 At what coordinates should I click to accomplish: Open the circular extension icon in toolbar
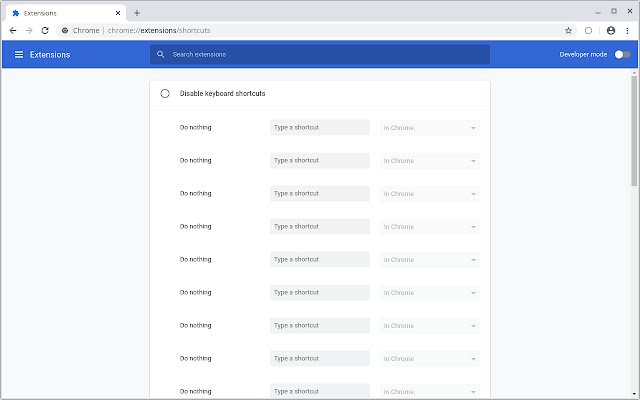588,31
